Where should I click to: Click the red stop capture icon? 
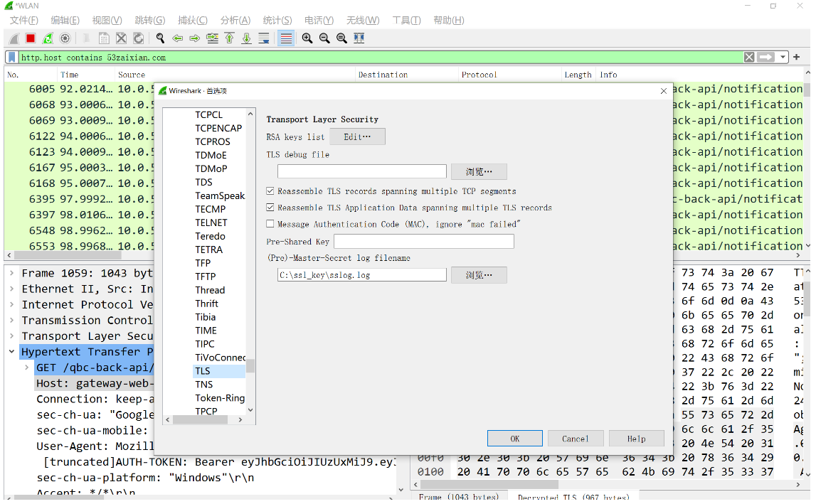pos(31,38)
